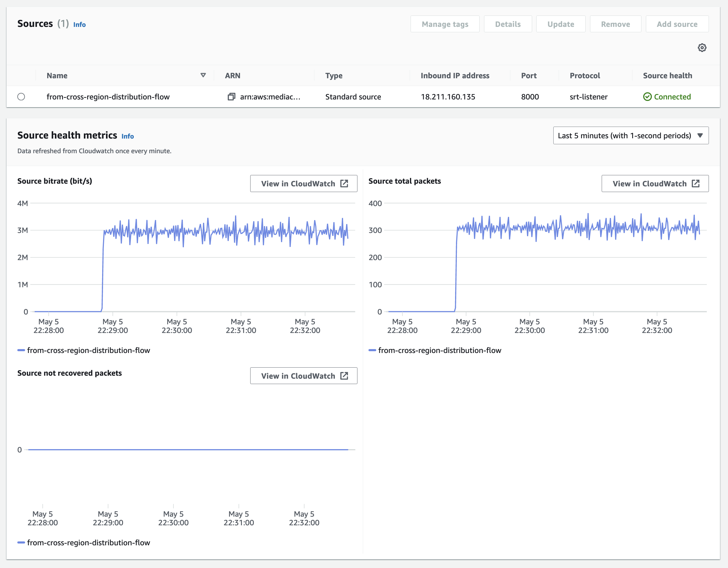The width and height of the screenshot is (728, 568).
Task: Click the Source health column header
Action: click(x=667, y=76)
